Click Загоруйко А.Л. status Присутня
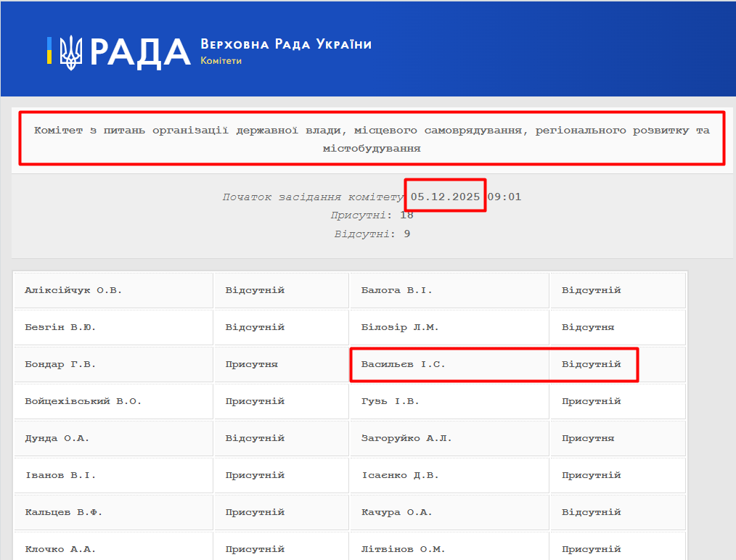736x560 pixels. [x=588, y=439]
